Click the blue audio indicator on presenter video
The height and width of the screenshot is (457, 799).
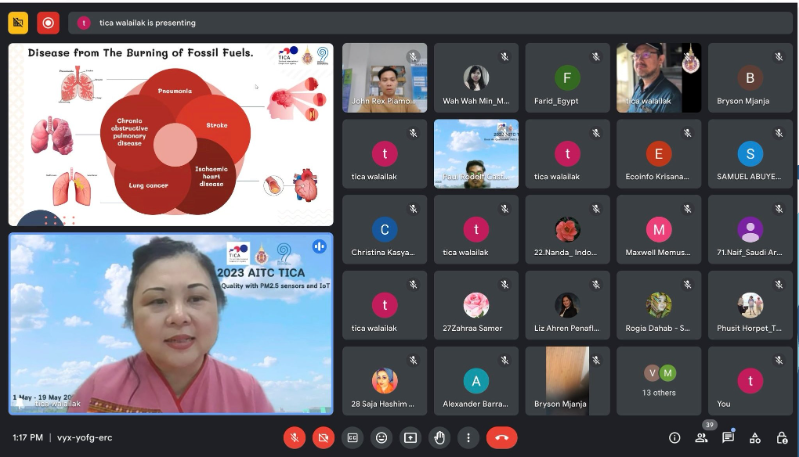tap(319, 246)
